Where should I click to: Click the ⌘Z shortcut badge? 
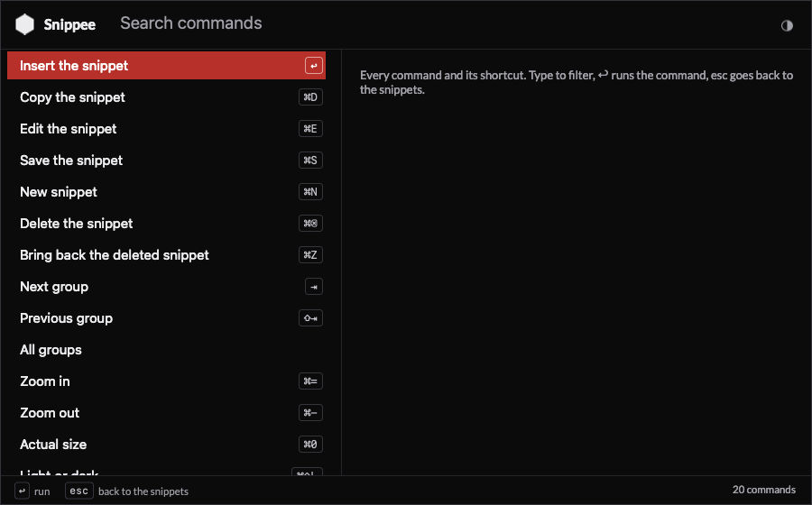click(x=310, y=255)
